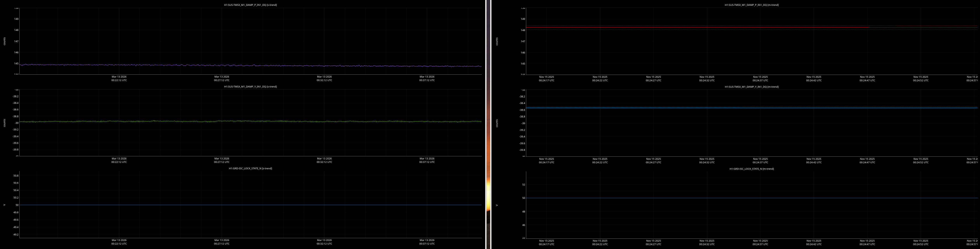The image size is (980, 249).
Task: Click the 00:24:17 UTC label under the bottom-right plot
Action: point(546,244)
